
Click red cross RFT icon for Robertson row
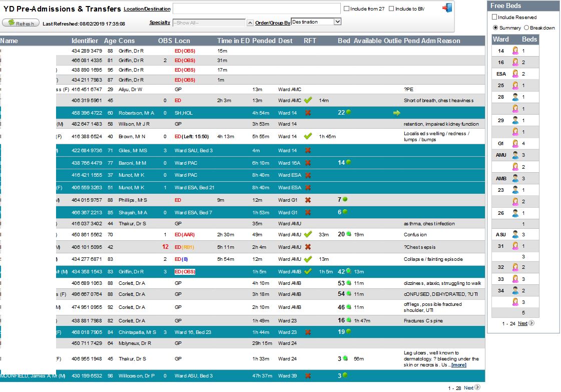coord(308,113)
